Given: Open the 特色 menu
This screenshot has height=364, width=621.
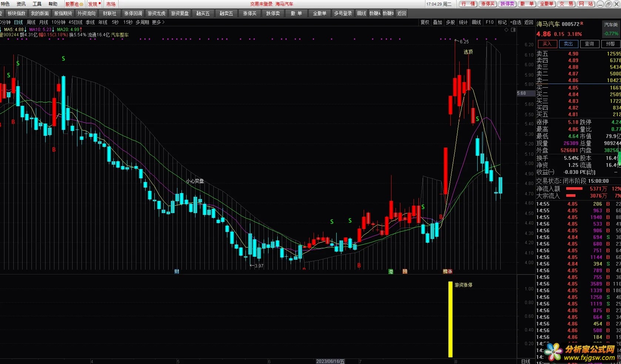Looking at the screenshot, I should tap(5, 4).
